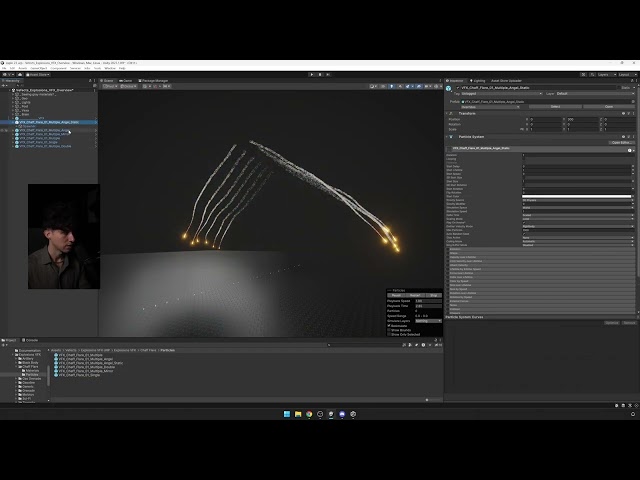Click the Restart button in Particles overlay
The height and width of the screenshot is (480, 640).
[415, 295]
